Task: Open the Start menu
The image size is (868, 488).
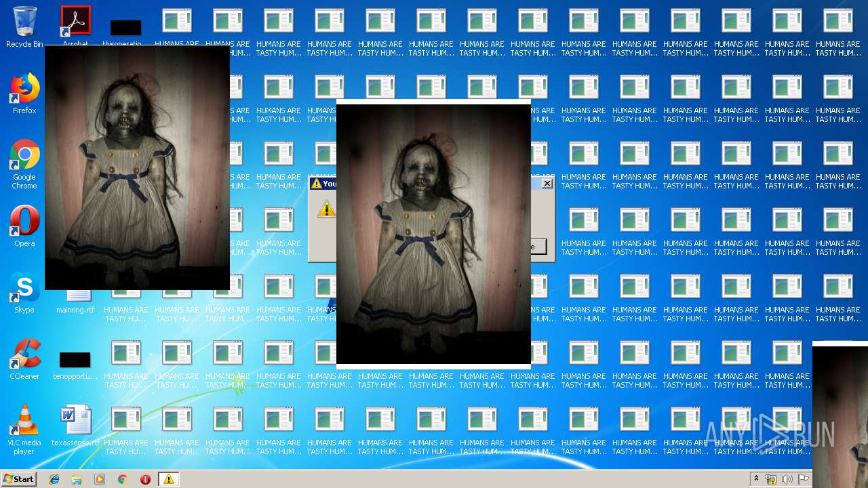Action: (x=19, y=479)
